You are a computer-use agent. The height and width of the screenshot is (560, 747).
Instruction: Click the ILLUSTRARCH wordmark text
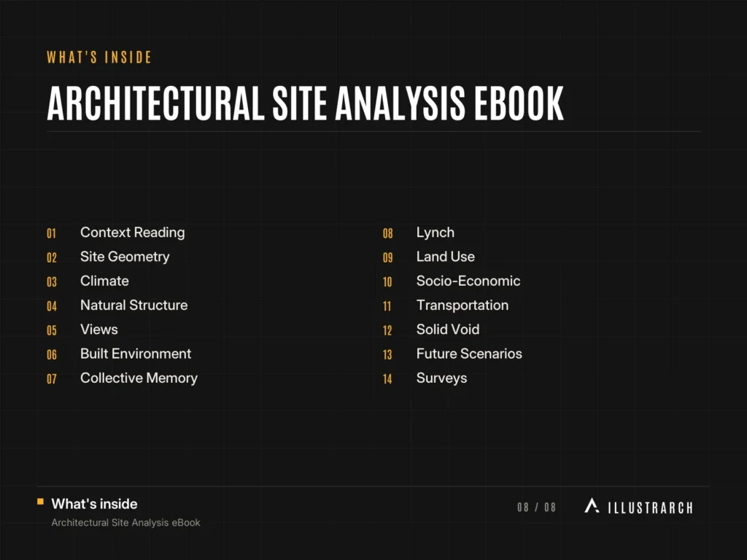pyautogui.click(x=650, y=507)
